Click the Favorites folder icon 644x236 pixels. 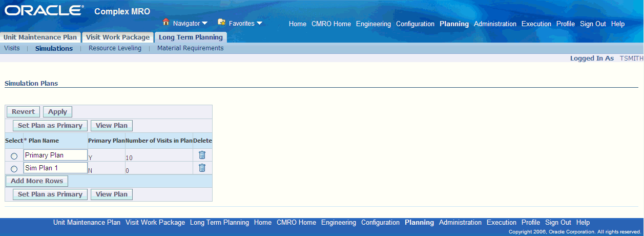[x=222, y=23]
